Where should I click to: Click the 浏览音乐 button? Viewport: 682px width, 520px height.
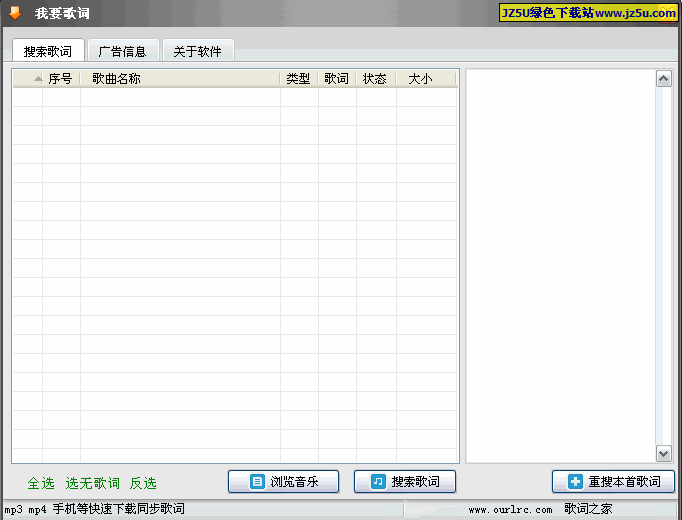(x=283, y=482)
